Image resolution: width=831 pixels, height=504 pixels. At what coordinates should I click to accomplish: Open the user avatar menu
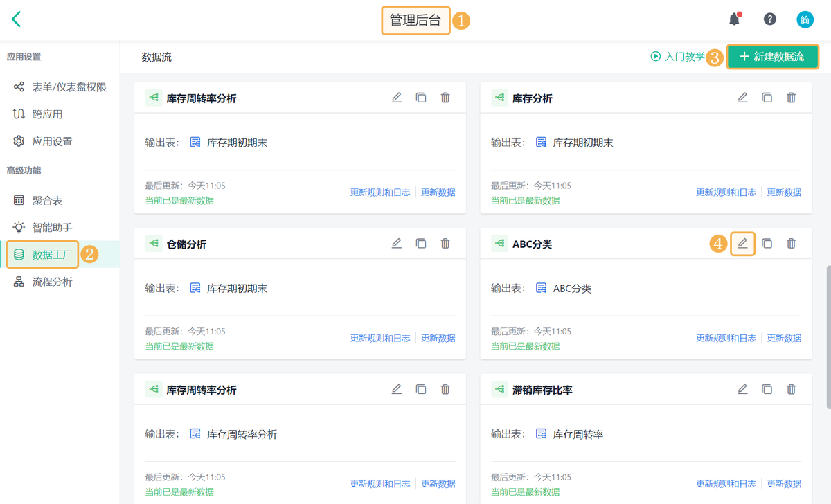pos(805,19)
